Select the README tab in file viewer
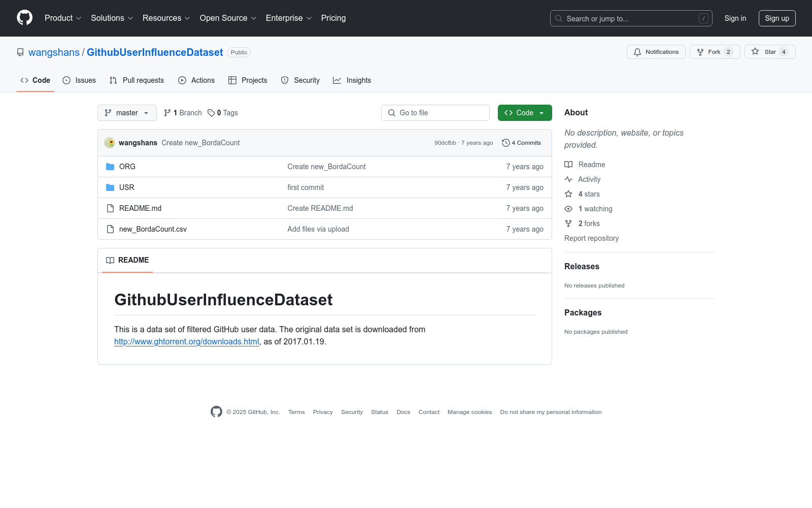This screenshot has width=812, height=508. pos(127,260)
